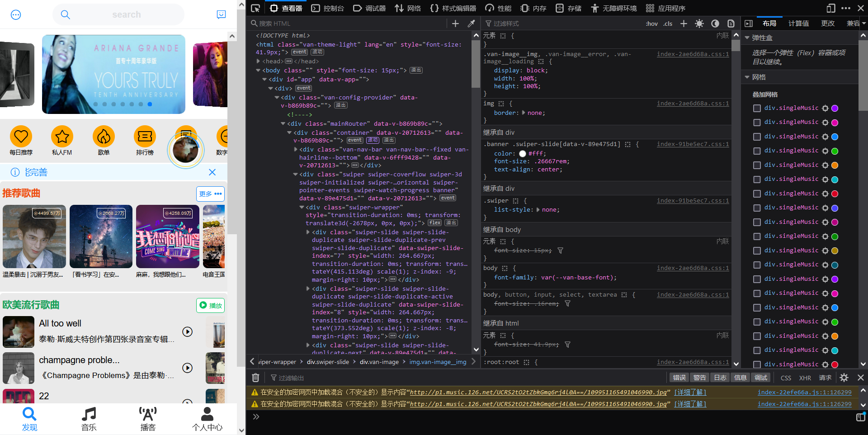The height and width of the screenshot is (435, 868).
Task: Open the devtools more options ellipsis
Action: [x=846, y=8]
